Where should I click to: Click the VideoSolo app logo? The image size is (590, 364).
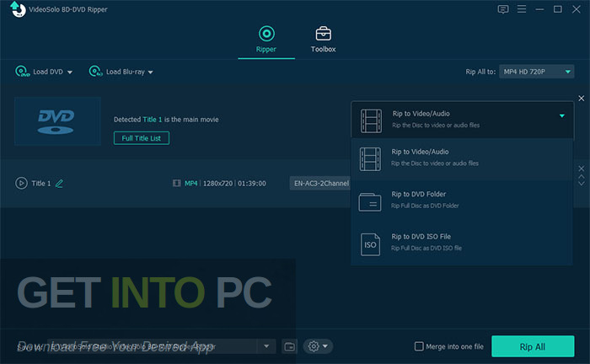point(18,9)
